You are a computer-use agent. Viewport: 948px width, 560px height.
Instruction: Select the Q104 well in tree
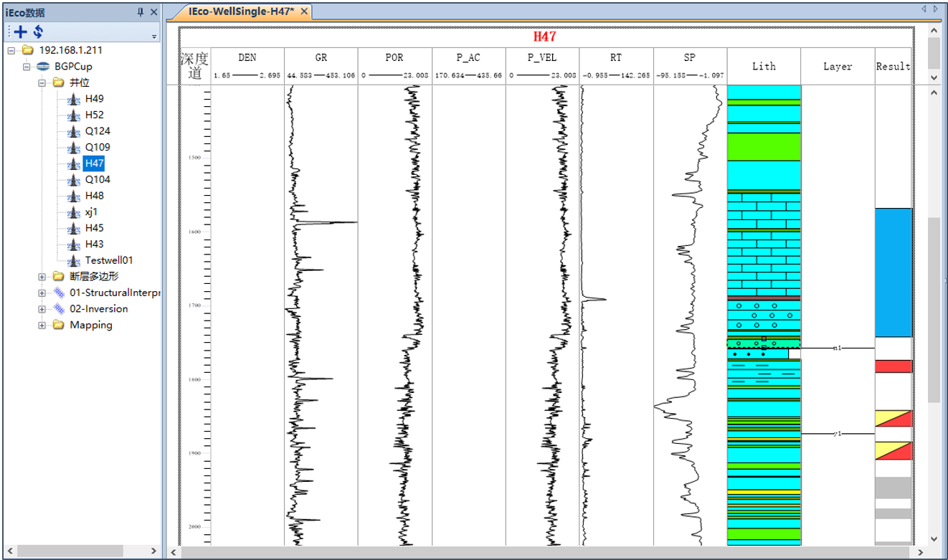point(98,180)
